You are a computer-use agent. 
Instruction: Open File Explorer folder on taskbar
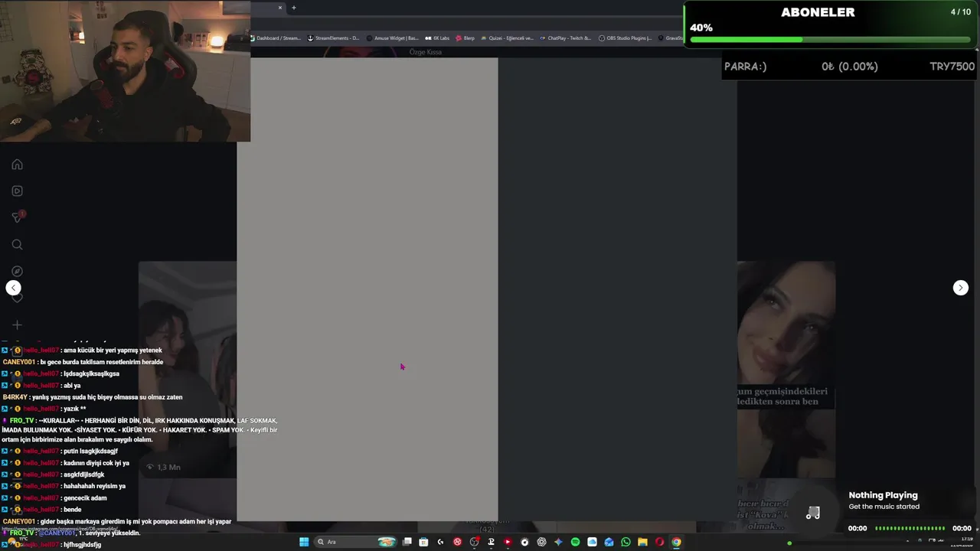pyautogui.click(x=642, y=542)
